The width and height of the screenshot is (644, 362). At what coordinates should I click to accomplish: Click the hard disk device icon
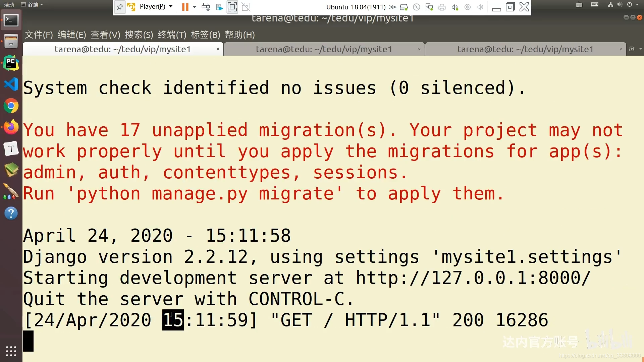pos(404,7)
